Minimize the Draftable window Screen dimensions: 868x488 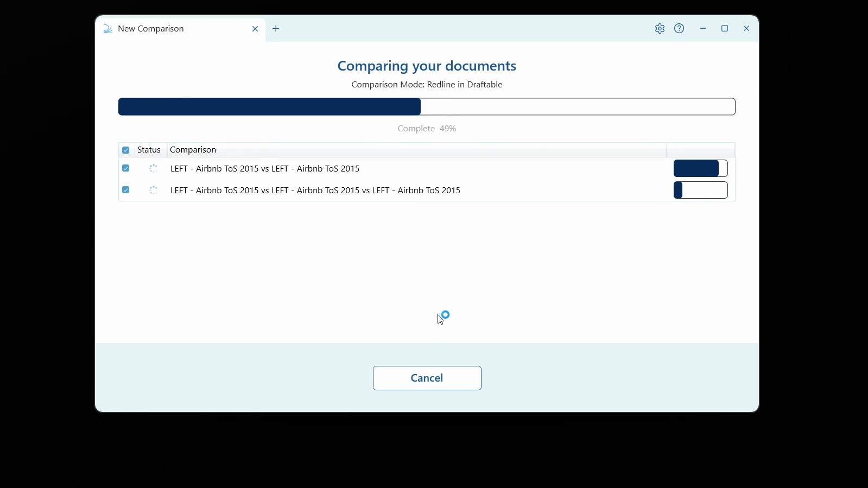pos(703,29)
